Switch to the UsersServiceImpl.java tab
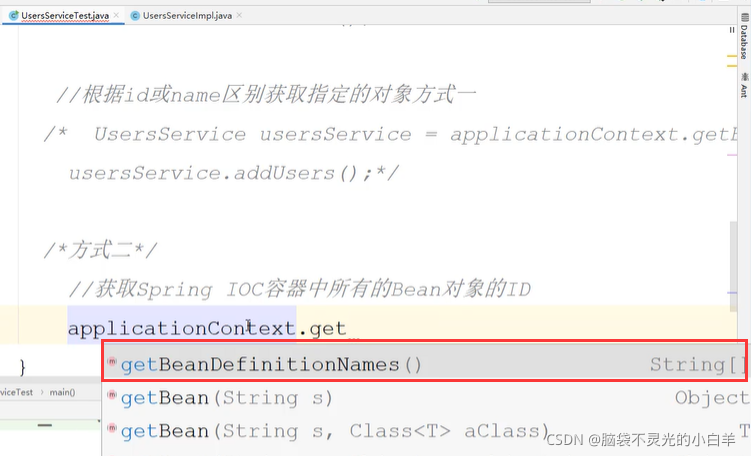The image size is (751, 456). [187, 15]
